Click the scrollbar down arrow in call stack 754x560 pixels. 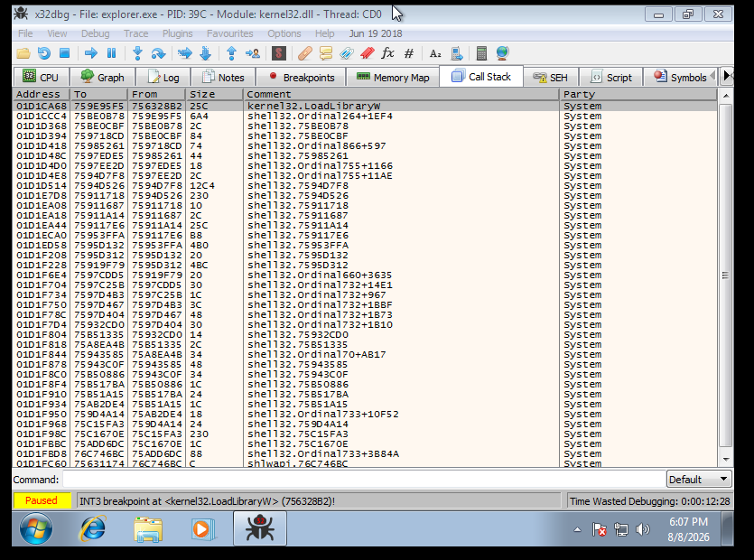[x=726, y=460]
